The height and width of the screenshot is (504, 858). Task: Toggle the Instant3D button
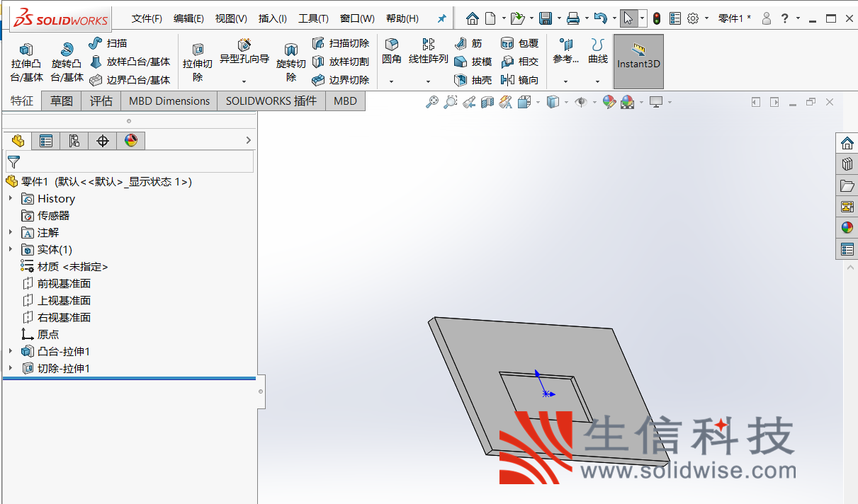coord(638,62)
